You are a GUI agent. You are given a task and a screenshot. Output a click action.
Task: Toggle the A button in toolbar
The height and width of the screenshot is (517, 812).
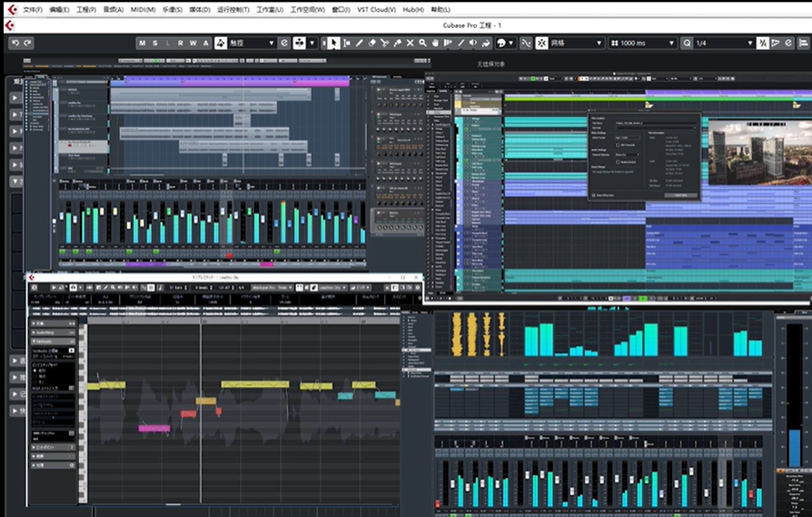[x=205, y=43]
